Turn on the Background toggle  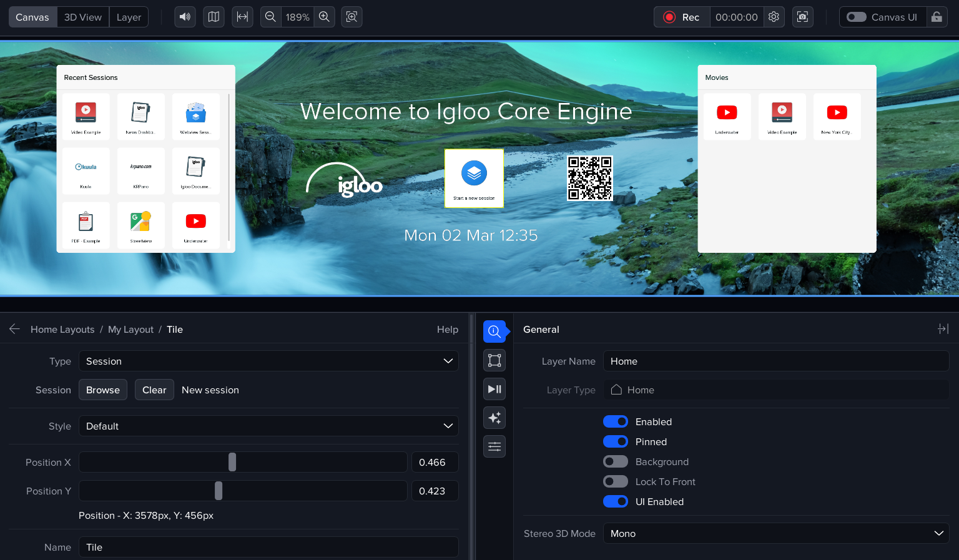[x=615, y=462]
